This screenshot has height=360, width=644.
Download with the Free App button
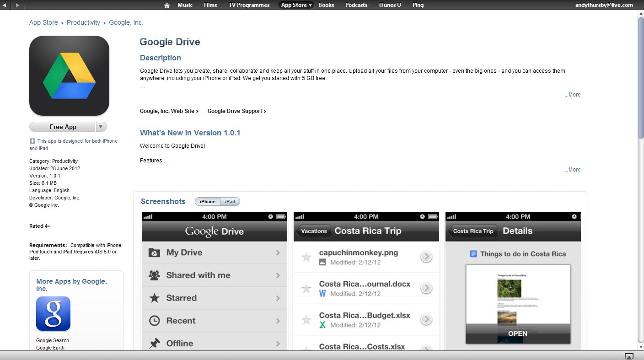[x=63, y=127]
